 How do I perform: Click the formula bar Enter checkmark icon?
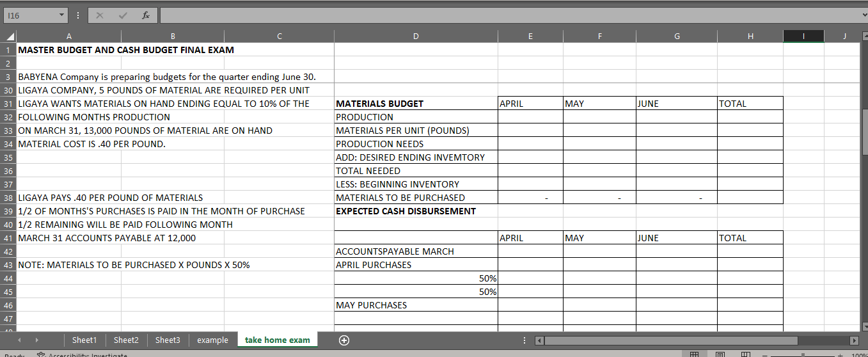click(x=123, y=15)
